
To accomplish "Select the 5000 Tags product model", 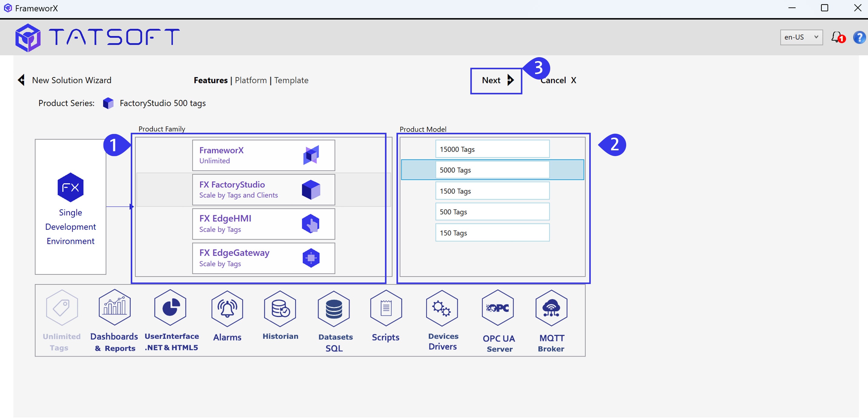I will [x=492, y=170].
